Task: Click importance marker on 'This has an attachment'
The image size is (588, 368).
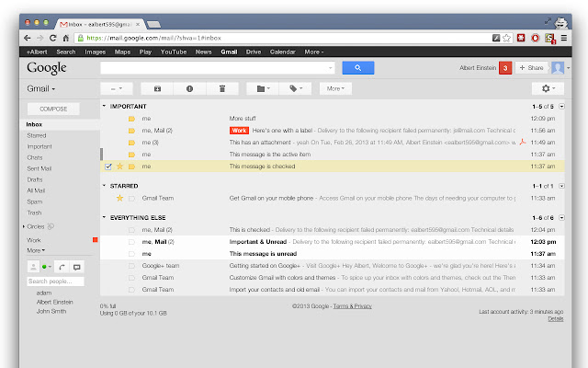Action: click(131, 143)
